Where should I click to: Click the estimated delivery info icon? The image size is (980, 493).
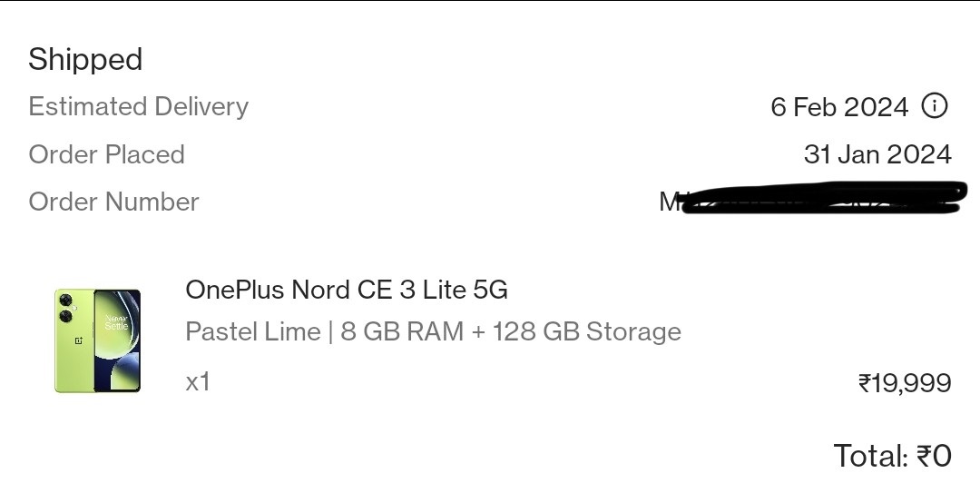pos(935,106)
